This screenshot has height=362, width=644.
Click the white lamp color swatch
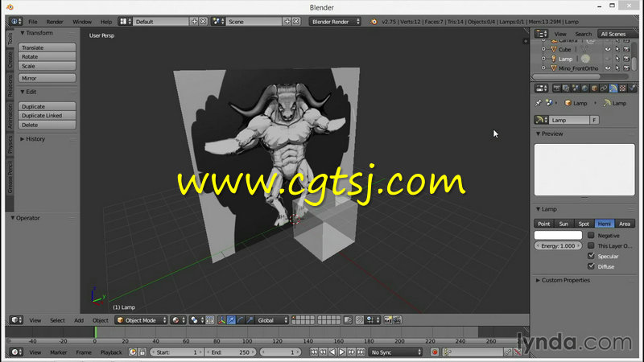coord(558,235)
